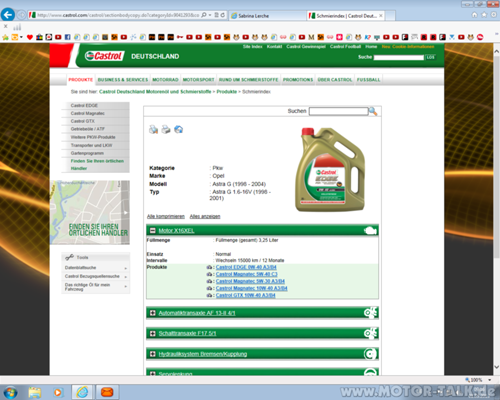500x400 pixels.
Task: Click the Windows Start orb
Action: pyautogui.click(x=10, y=392)
